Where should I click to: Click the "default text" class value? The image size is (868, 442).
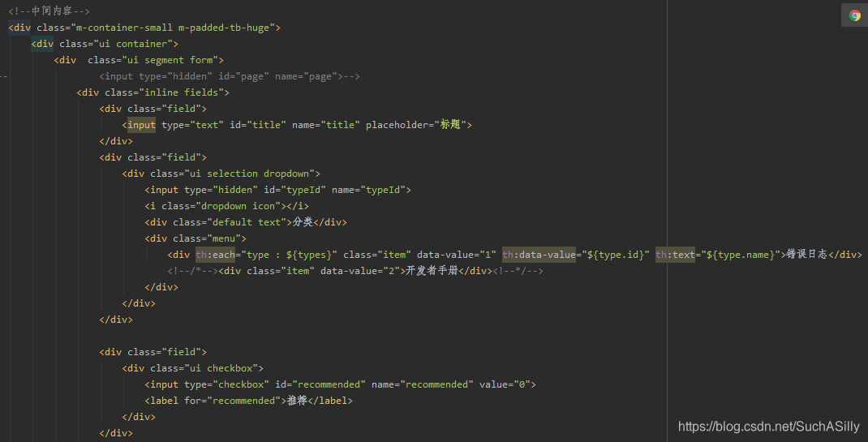245,222
